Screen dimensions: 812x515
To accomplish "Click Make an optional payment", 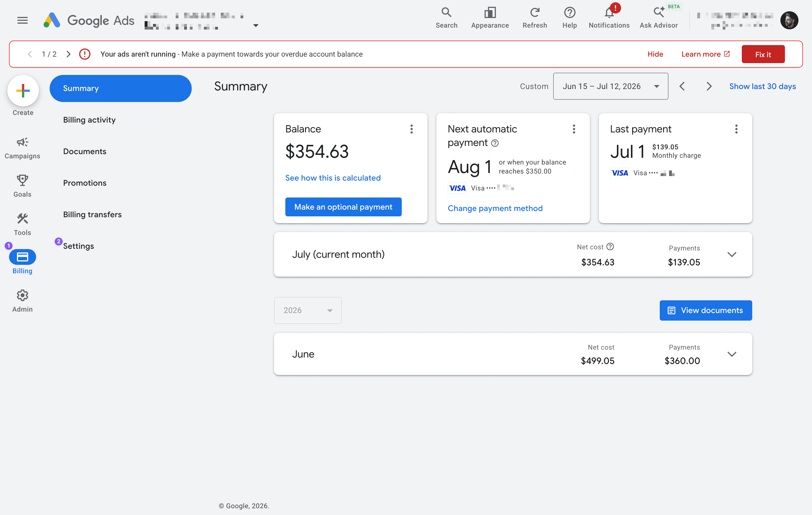I will pos(343,207).
